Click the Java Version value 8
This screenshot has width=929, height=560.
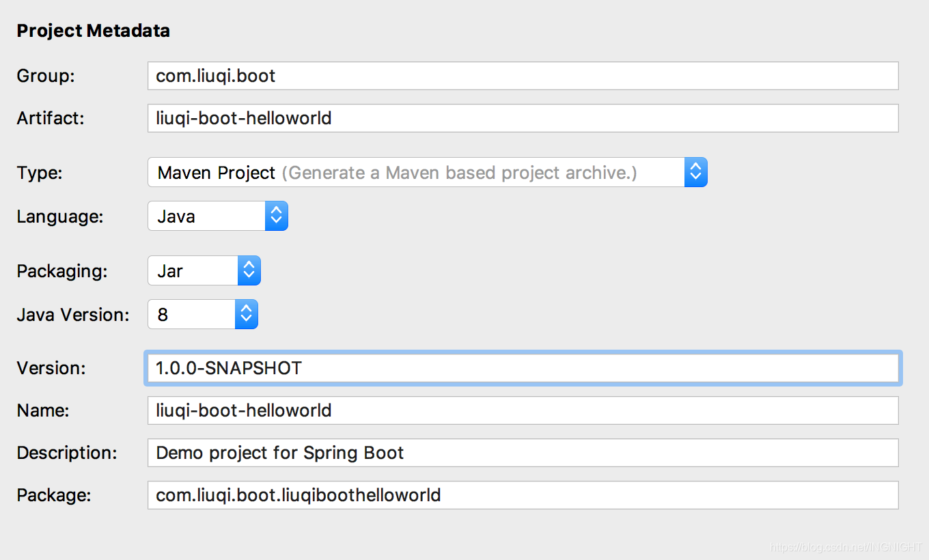(x=163, y=314)
